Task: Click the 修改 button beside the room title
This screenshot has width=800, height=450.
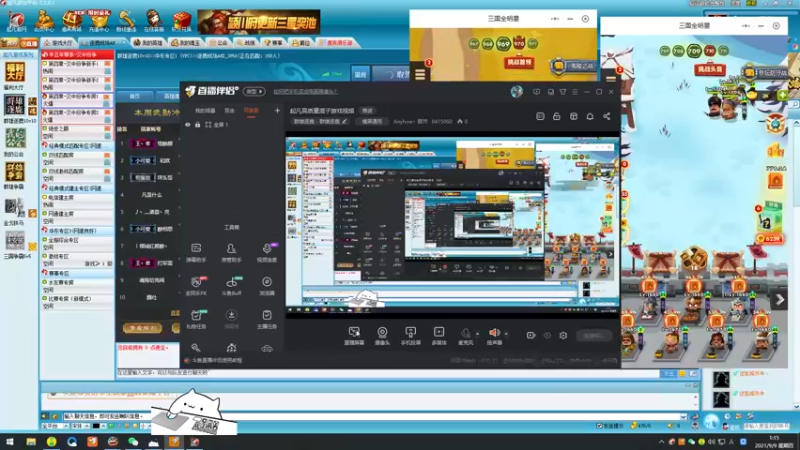Action: tap(367, 111)
